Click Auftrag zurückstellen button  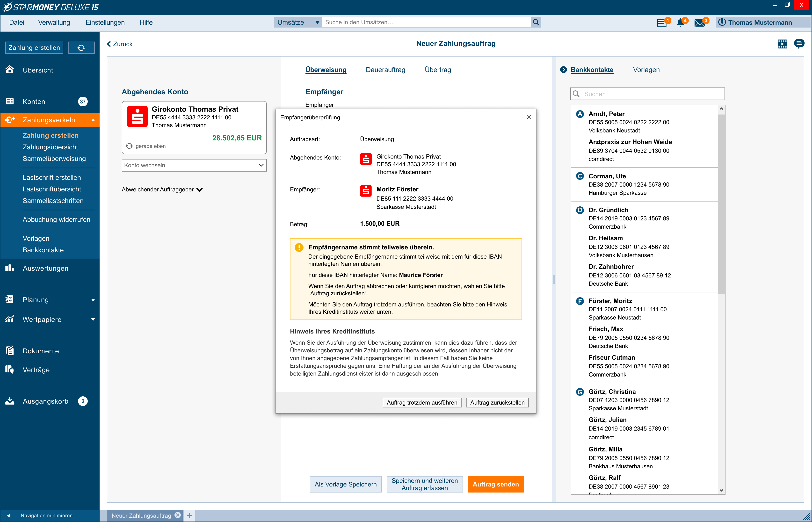[497, 403]
